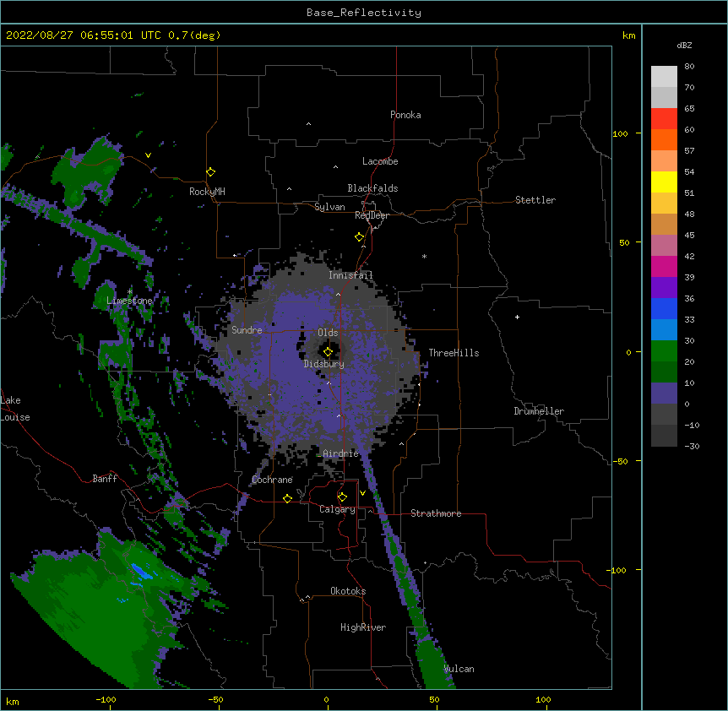
Task: Click the Okotoks label
Action: (348, 591)
